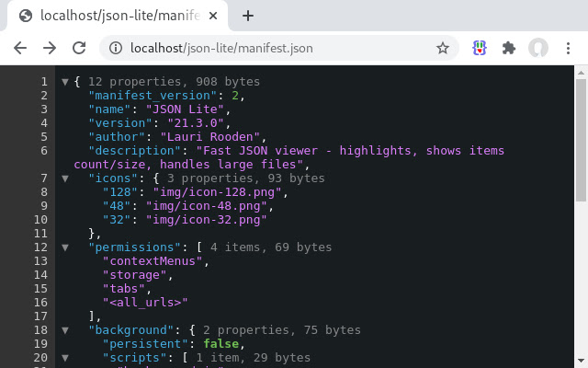Click the vertical scrollbar thumb
The image size is (588, 368).
(581, 138)
